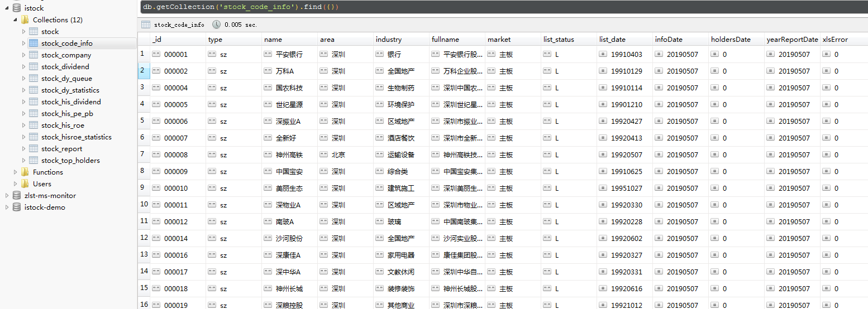868x309 pixels.
Task: Click the stock_dy_queue collection icon
Action: coord(34,78)
